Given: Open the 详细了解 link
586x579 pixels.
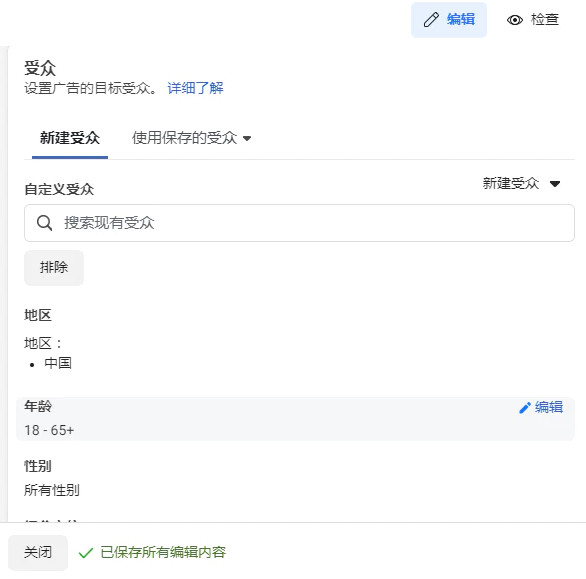Looking at the screenshot, I should [x=195, y=88].
